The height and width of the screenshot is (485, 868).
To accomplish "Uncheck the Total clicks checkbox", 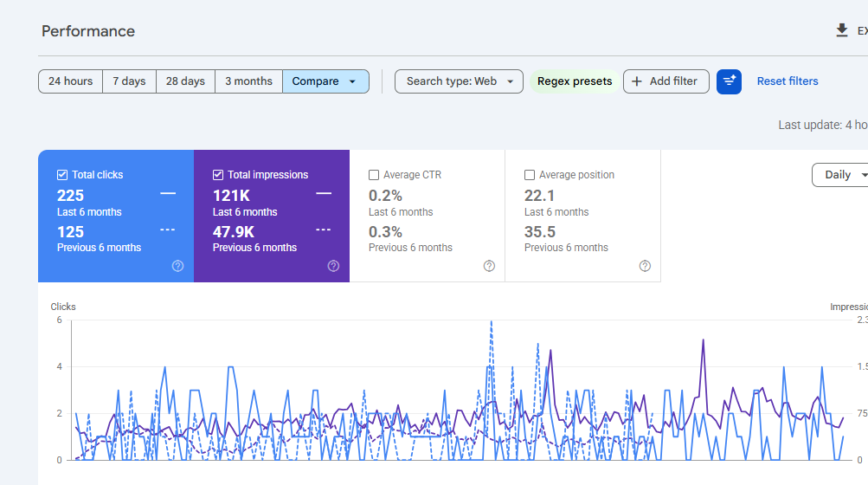I will [62, 175].
